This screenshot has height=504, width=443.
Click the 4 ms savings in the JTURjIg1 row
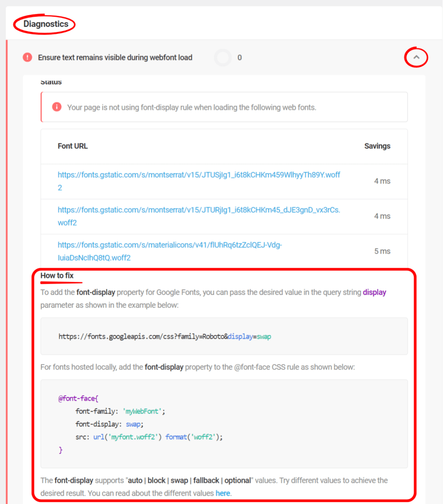pos(382,216)
